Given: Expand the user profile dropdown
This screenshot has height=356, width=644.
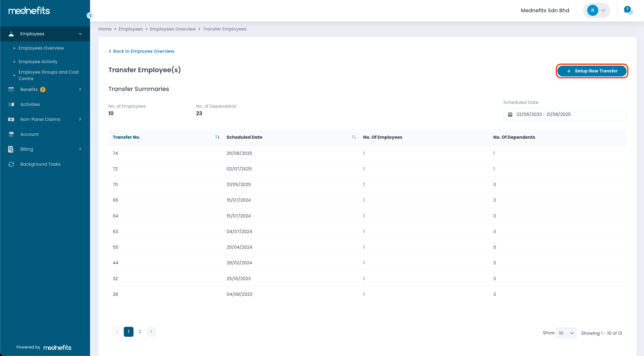Looking at the screenshot, I should [603, 10].
